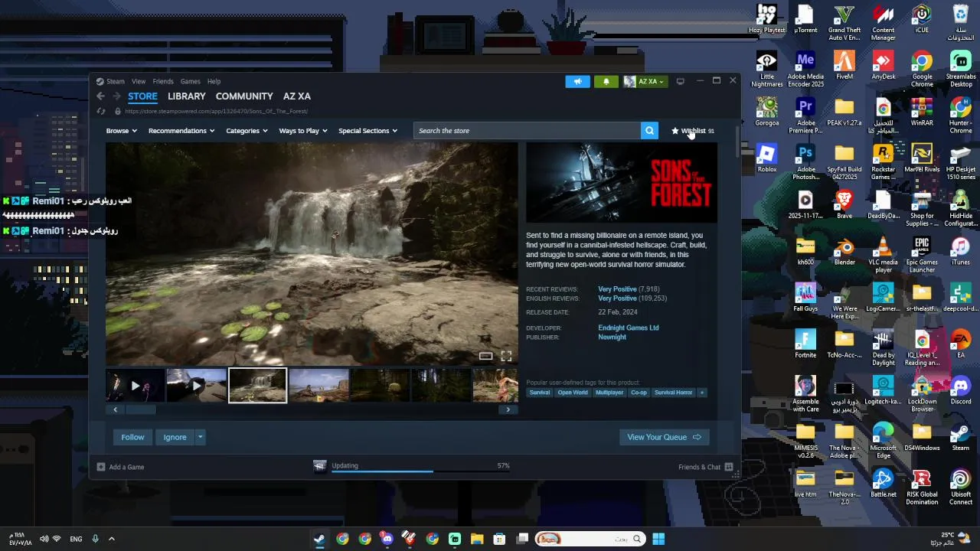Open Brave browser desktop shortcut
980x551 pixels.
pyautogui.click(x=844, y=204)
